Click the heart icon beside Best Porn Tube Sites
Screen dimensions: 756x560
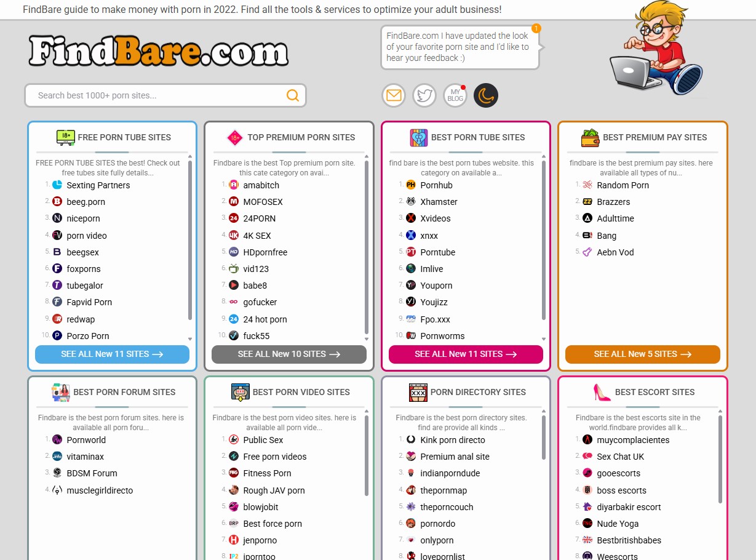[x=418, y=137]
